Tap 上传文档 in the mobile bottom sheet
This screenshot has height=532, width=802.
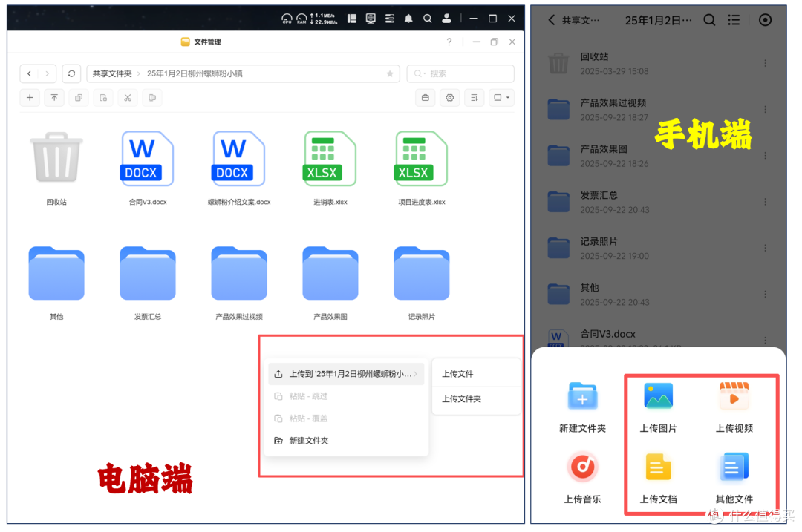[658, 479]
